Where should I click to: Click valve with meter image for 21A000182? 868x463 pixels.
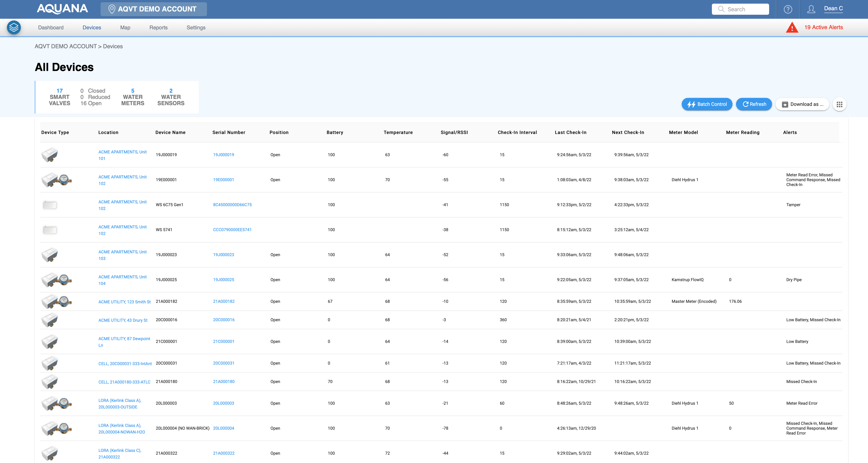tap(56, 301)
